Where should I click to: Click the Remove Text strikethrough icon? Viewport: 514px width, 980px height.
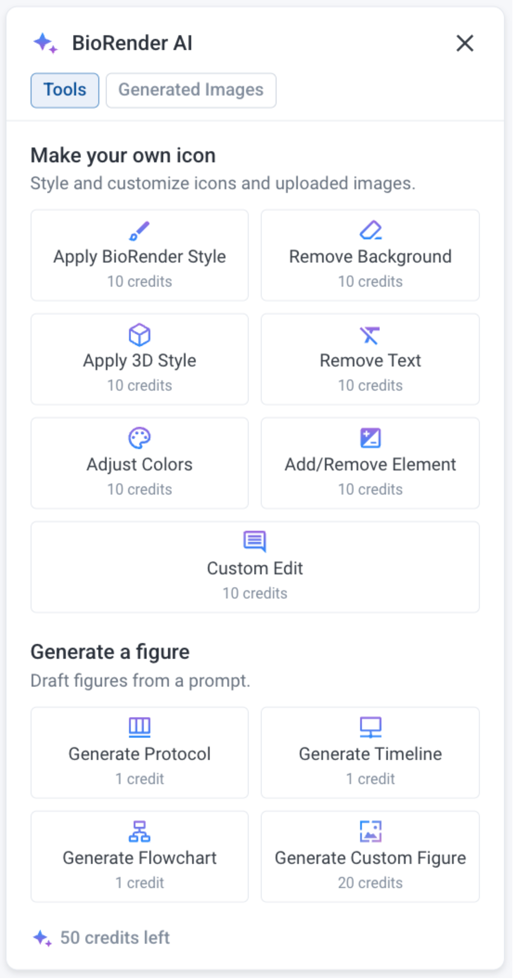point(370,335)
